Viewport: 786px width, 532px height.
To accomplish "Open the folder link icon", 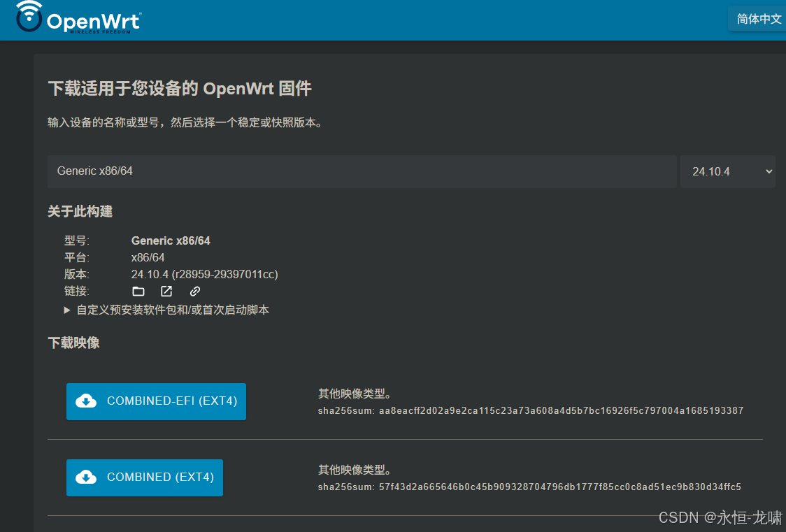I will (138, 291).
